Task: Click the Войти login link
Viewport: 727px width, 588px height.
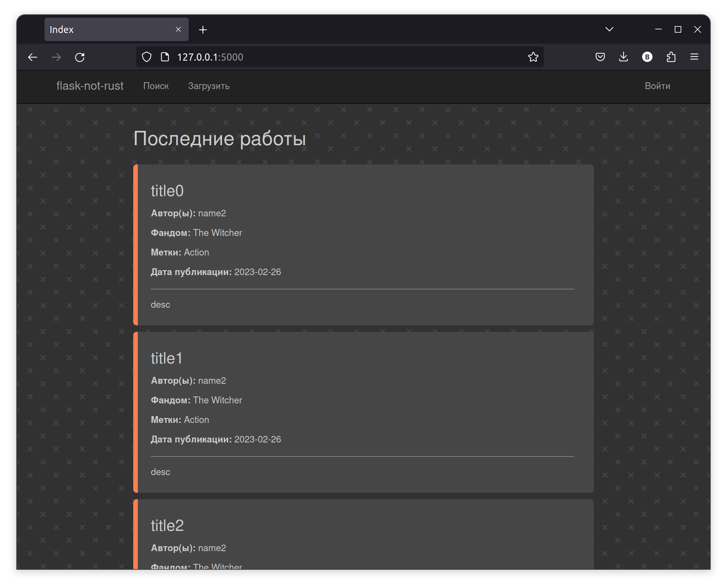Action: pyautogui.click(x=657, y=86)
